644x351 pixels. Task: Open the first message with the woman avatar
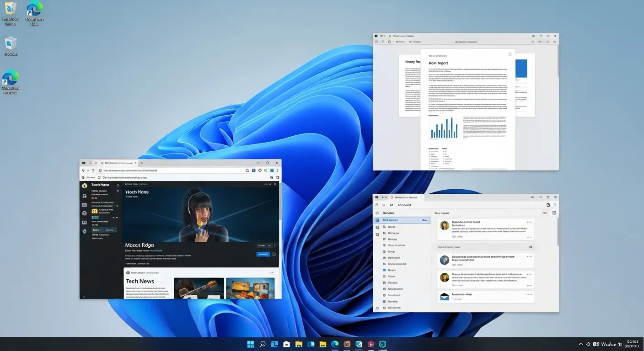click(486, 229)
